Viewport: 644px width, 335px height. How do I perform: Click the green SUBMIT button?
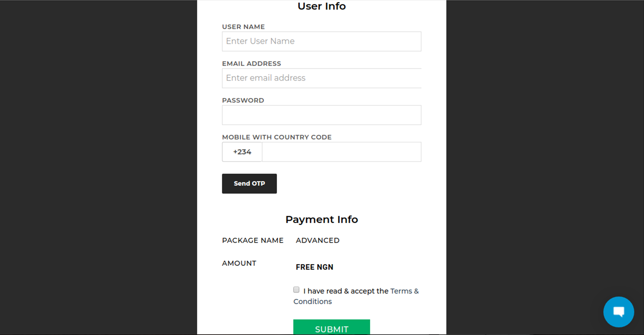tap(331, 327)
